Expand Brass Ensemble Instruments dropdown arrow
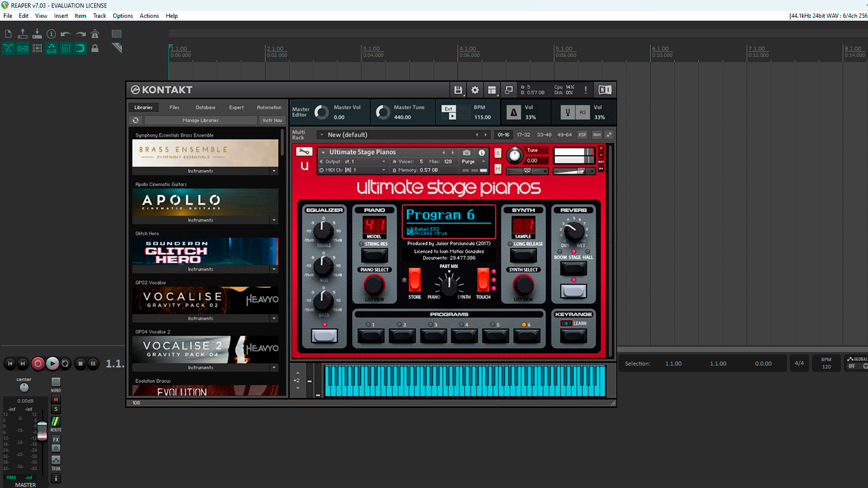Screen dimensions: 868x488 (275, 171)
